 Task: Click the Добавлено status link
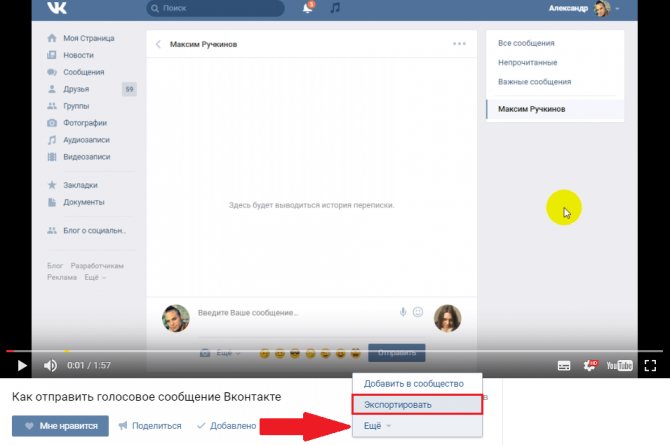[x=226, y=426]
